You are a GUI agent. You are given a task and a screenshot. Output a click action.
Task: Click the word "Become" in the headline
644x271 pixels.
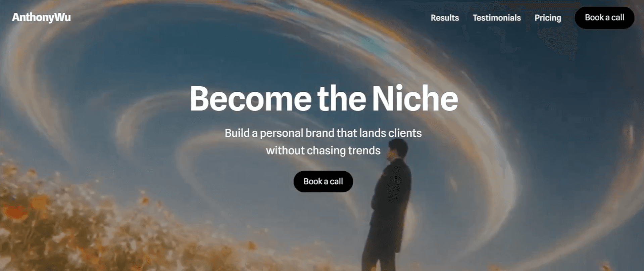click(251, 99)
